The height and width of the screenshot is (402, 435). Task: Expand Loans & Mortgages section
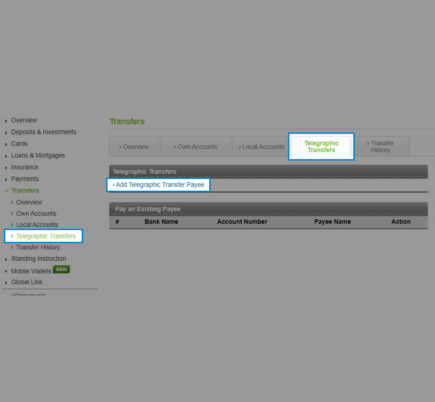pyautogui.click(x=38, y=156)
